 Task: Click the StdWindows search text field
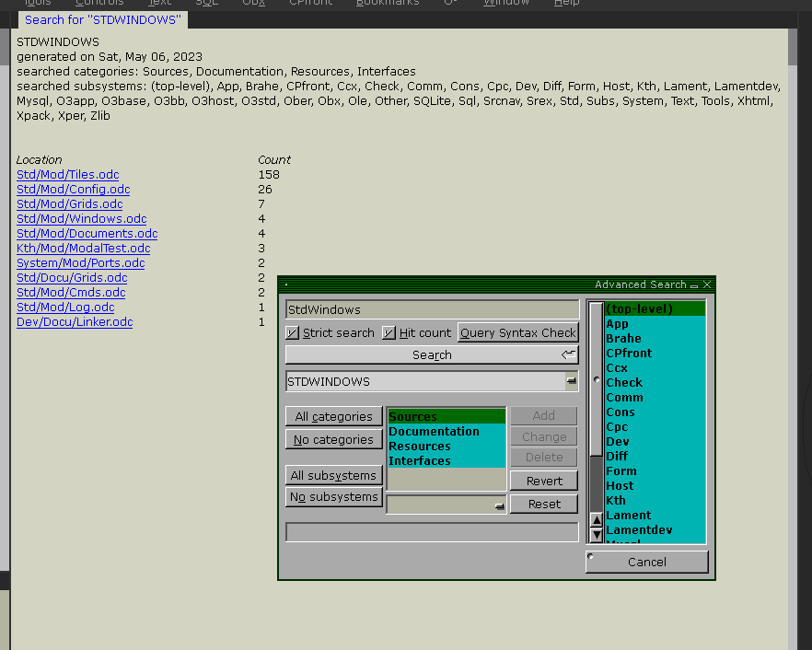[x=432, y=310]
